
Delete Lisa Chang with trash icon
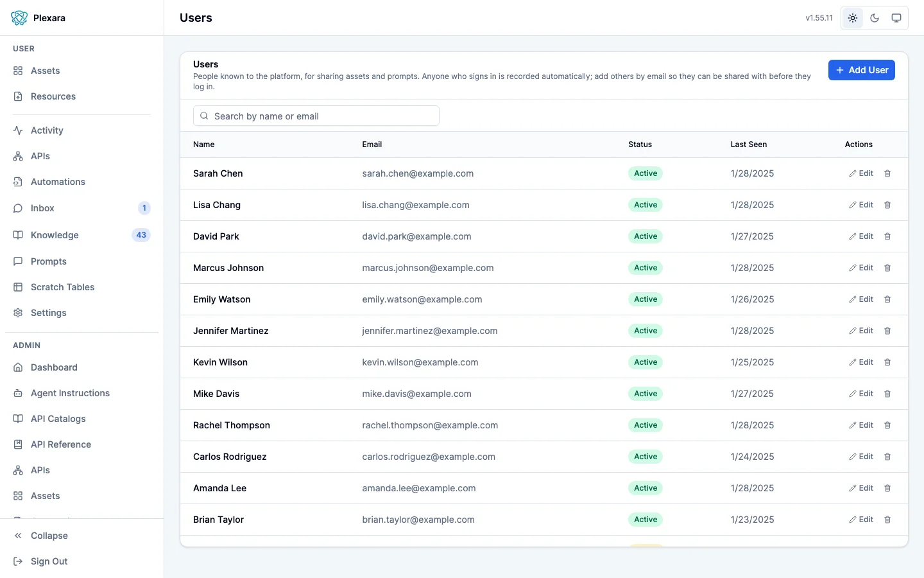[887, 205]
